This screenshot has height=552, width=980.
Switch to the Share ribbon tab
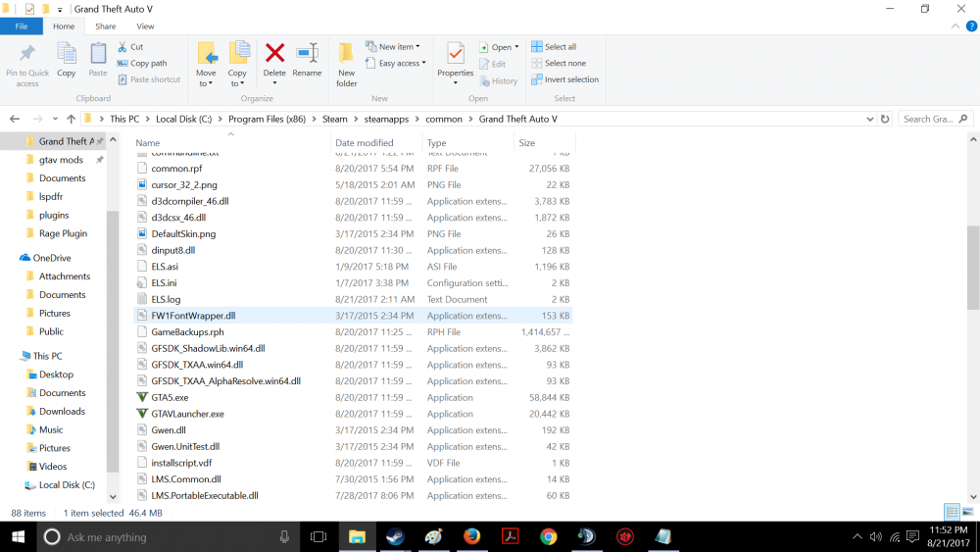(x=106, y=26)
